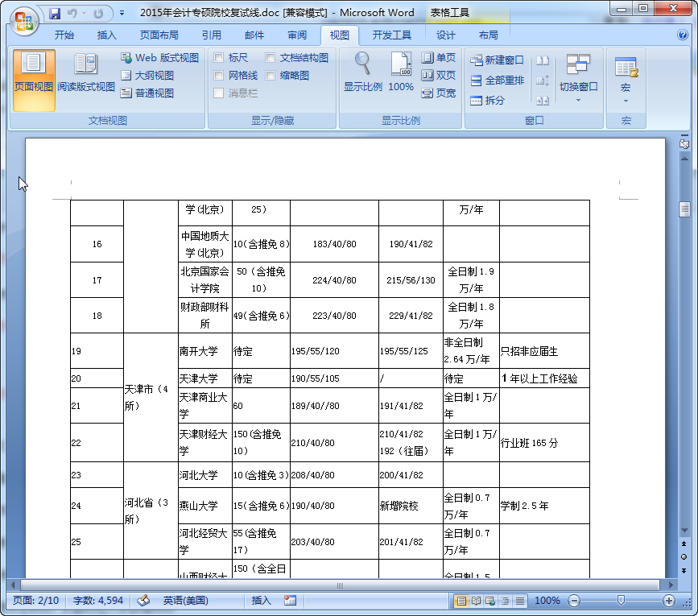Viewport: 698px width, 616px height.
Task: Select print layout view status bar button
Action: click(461, 601)
